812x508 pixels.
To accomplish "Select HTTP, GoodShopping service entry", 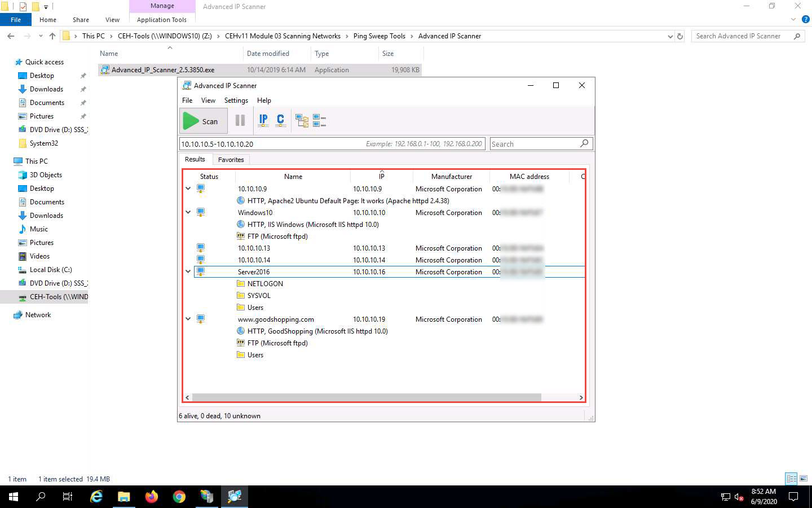I will (317, 331).
